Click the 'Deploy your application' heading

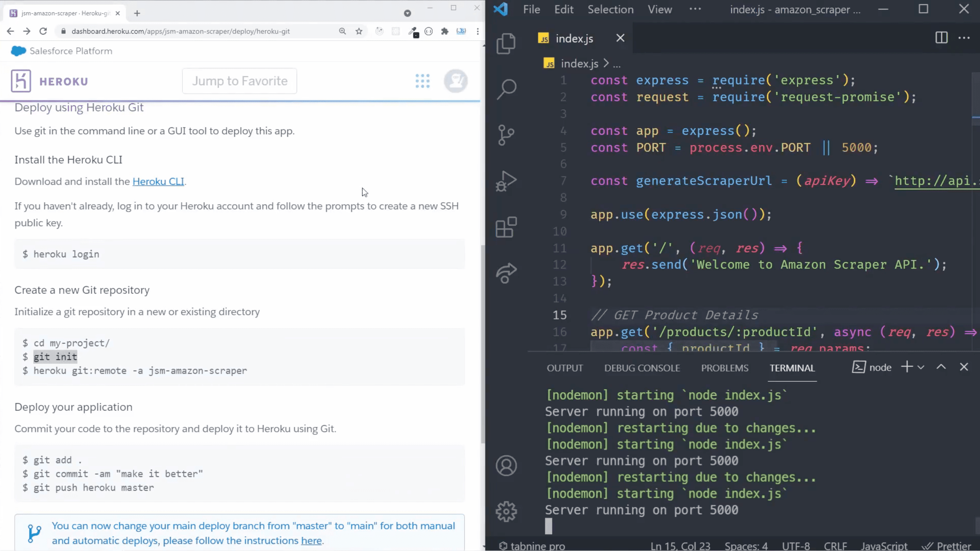pyautogui.click(x=73, y=407)
